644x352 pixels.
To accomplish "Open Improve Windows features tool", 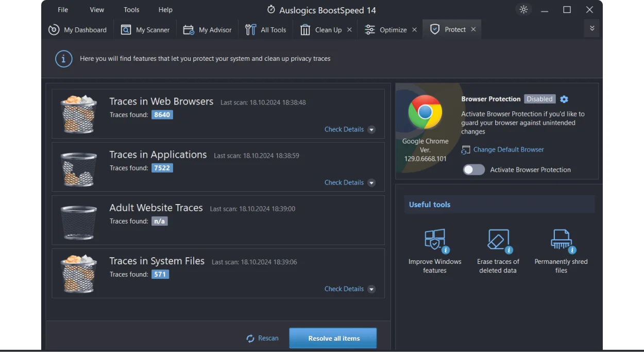I will pos(435,252).
